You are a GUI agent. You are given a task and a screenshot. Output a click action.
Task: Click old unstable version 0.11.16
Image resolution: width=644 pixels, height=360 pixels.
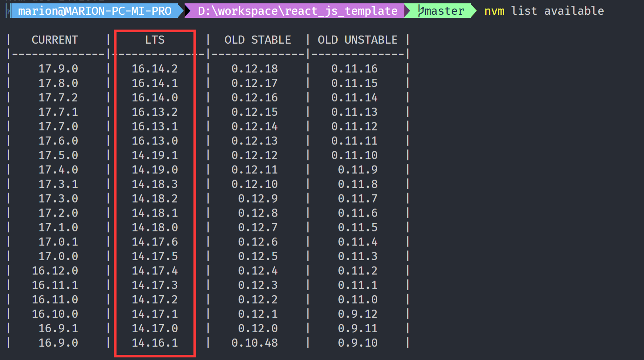click(x=354, y=69)
